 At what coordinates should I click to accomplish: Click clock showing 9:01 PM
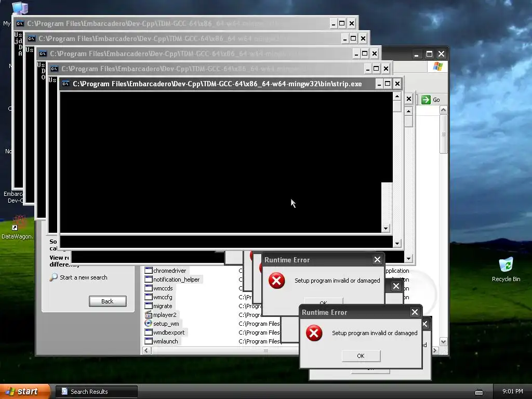pyautogui.click(x=513, y=392)
